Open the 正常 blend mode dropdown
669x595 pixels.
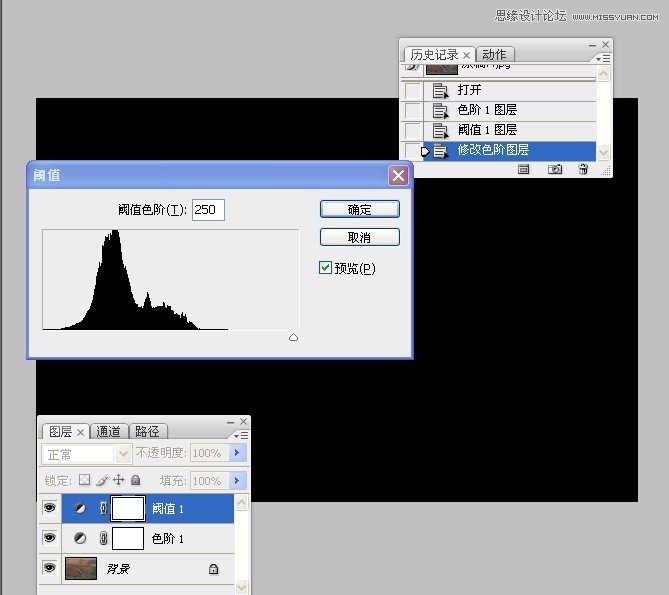123,454
